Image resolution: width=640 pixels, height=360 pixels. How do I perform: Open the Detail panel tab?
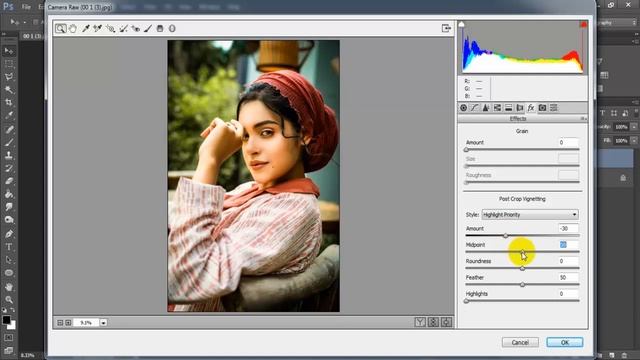point(486,108)
